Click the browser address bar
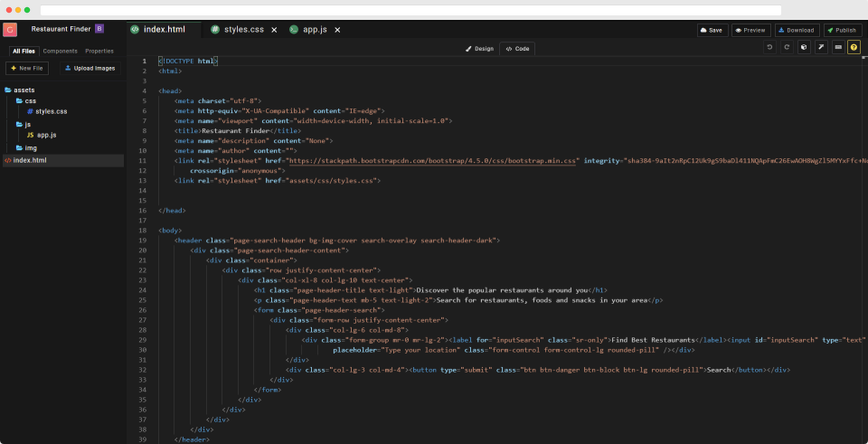This screenshot has width=868, height=444. (410, 10)
